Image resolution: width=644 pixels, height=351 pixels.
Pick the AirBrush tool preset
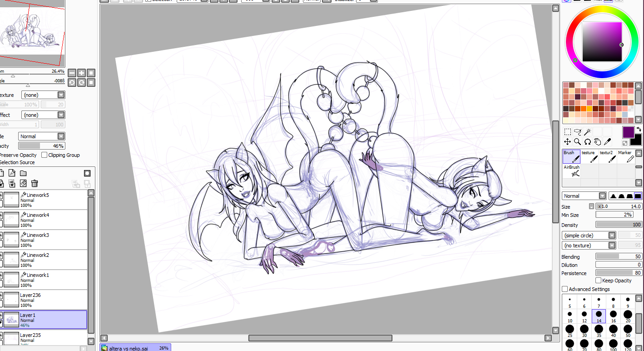click(571, 170)
